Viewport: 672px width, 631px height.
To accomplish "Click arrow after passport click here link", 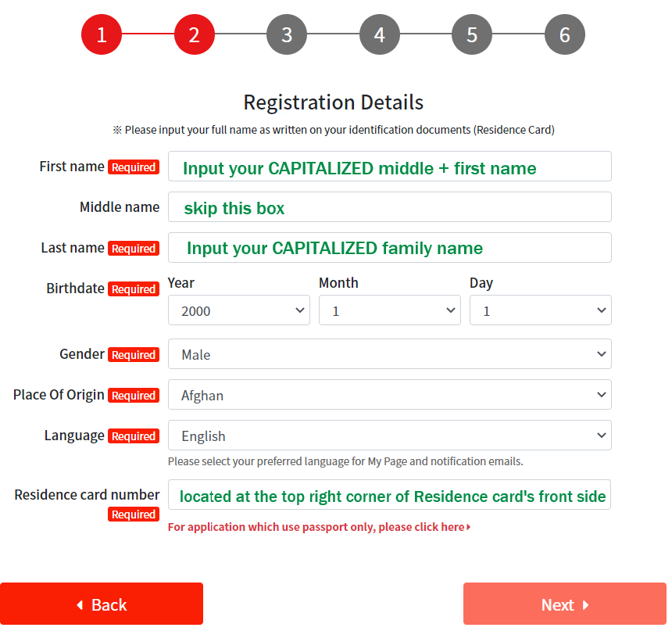I will (468, 527).
